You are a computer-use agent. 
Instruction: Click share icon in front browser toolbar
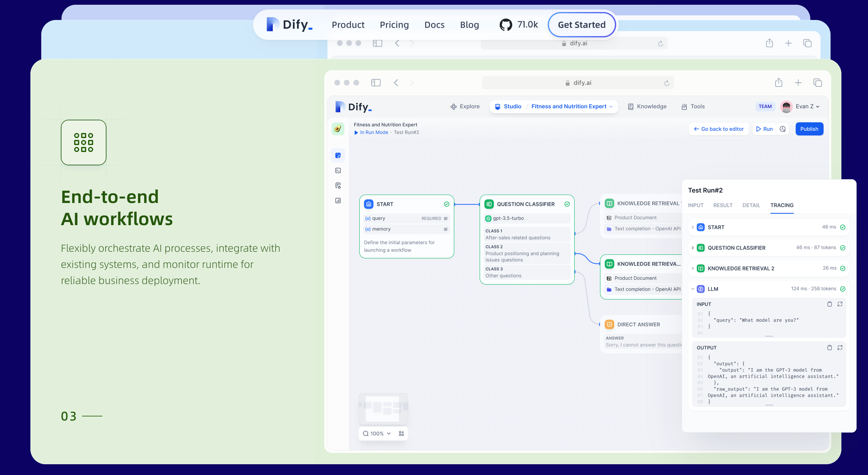(778, 83)
